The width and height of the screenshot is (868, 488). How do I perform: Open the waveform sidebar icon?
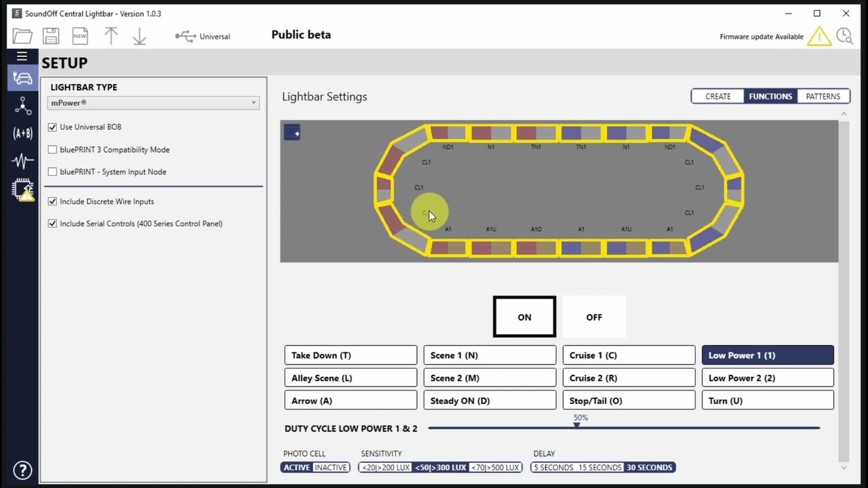pos(22,161)
